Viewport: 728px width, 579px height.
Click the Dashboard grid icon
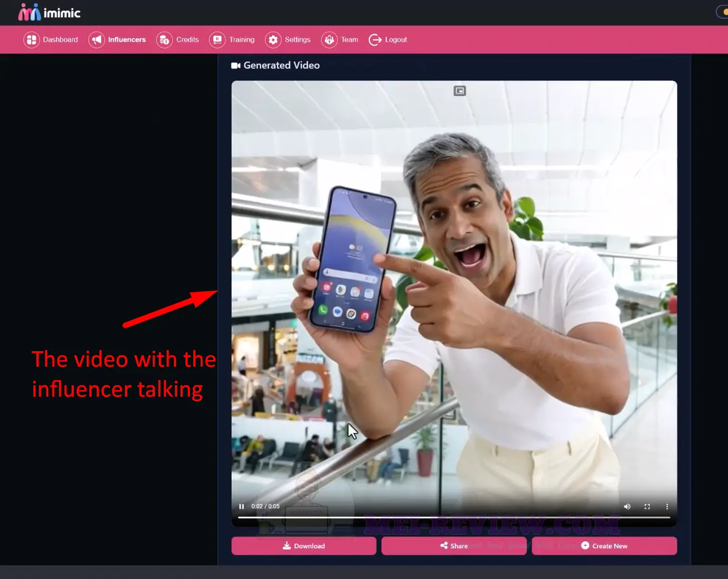pyautogui.click(x=32, y=39)
